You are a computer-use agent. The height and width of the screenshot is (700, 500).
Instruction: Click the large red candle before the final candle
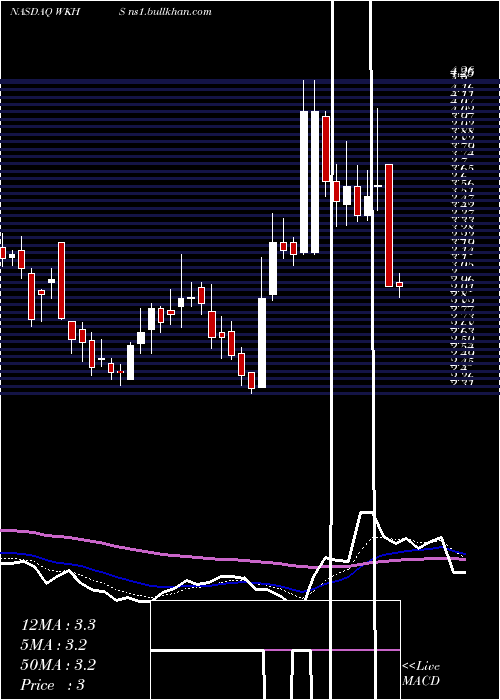point(389,225)
